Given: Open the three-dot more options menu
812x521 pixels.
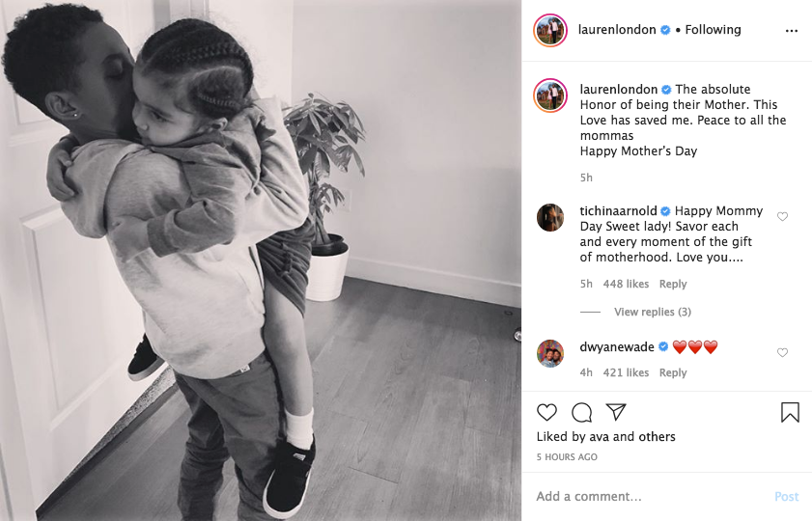Looking at the screenshot, I should tap(792, 31).
